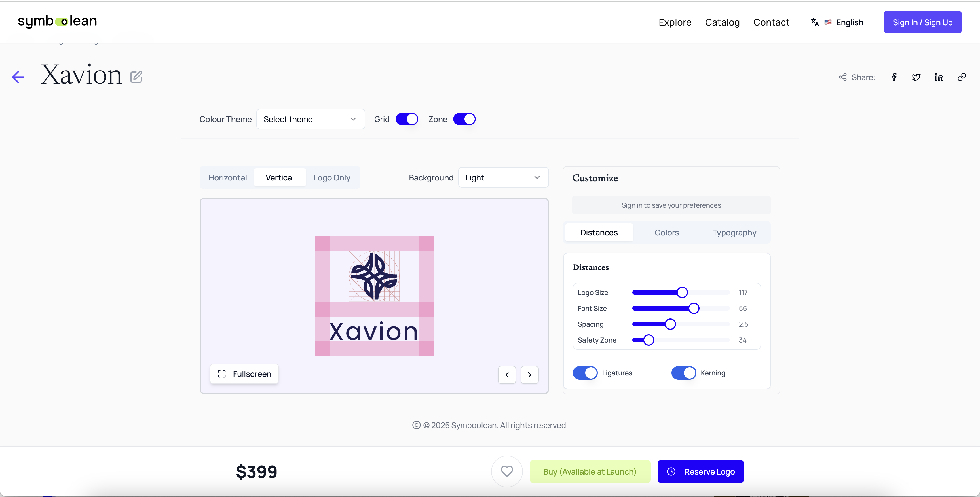
Task: Toggle the Grid switch off
Action: 407,119
